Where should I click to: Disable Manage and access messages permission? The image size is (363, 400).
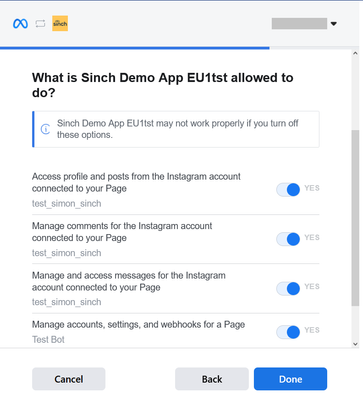pyautogui.click(x=288, y=288)
